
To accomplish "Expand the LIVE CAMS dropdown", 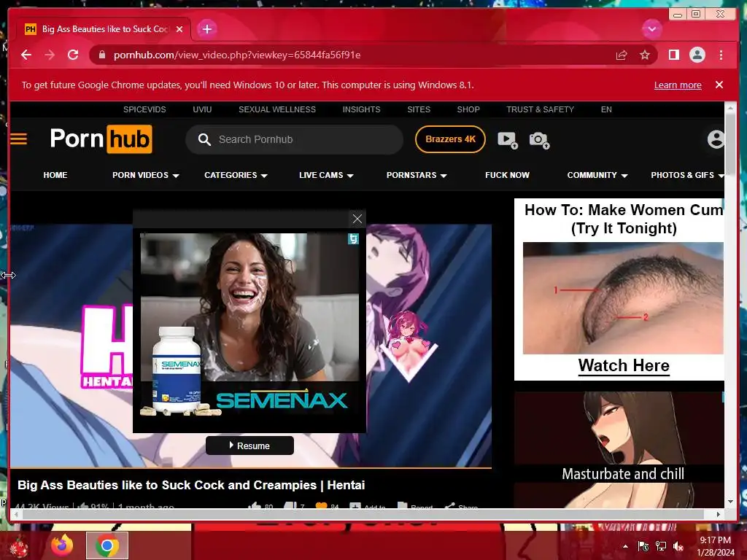I will coord(326,175).
